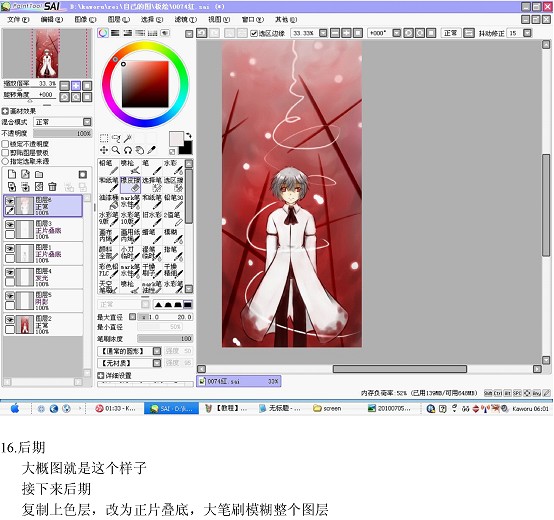
Task: Select 指定选取来源 radio option
Action: pyautogui.click(x=5, y=161)
